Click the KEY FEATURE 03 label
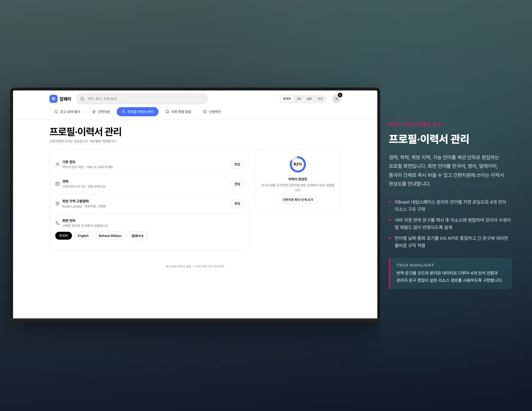This screenshot has height=411, width=532. tap(415, 125)
